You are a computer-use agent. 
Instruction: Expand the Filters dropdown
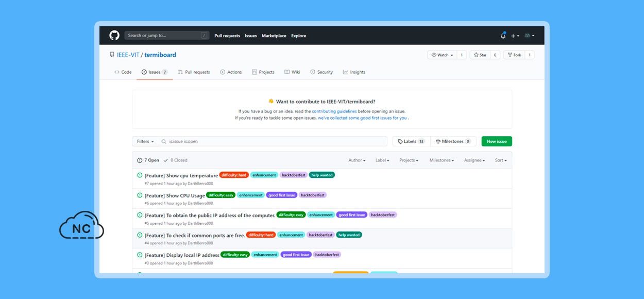[145, 141]
